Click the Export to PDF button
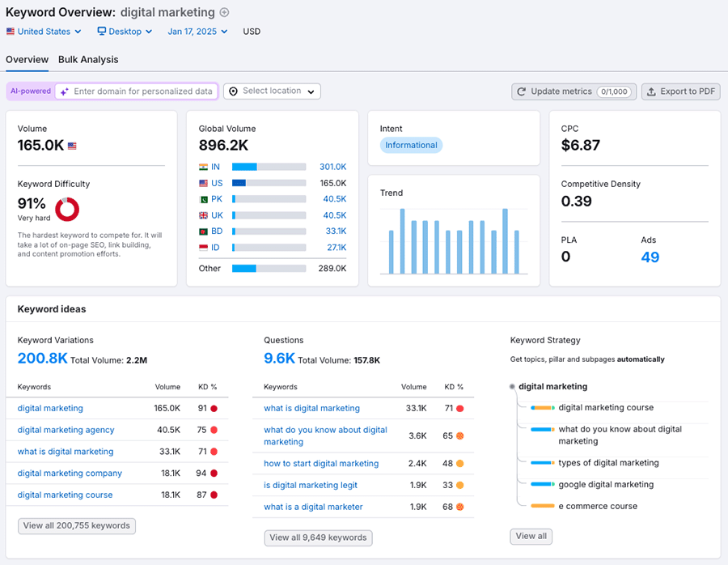The height and width of the screenshot is (565, 728). [x=681, y=92]
